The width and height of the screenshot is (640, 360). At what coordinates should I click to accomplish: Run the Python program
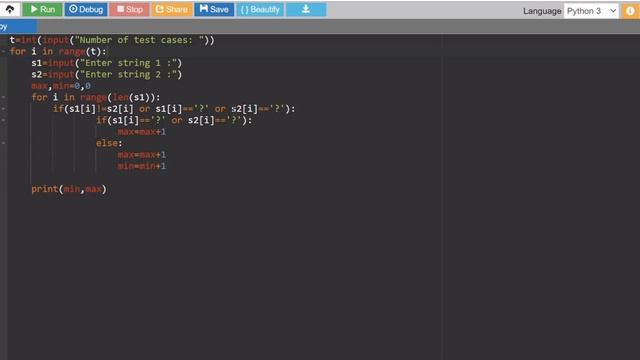[x=42, y=9]
